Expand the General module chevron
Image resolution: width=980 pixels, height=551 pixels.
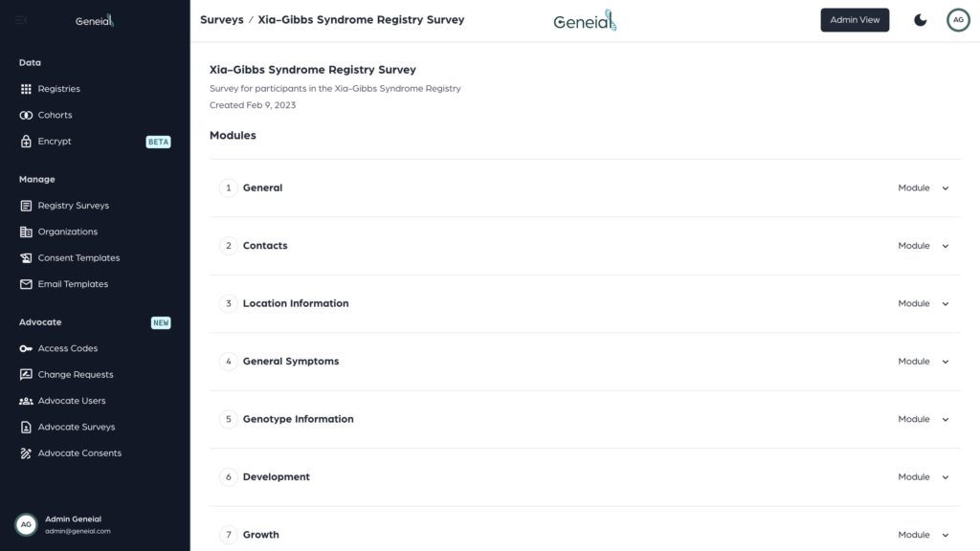coord(945,188)
